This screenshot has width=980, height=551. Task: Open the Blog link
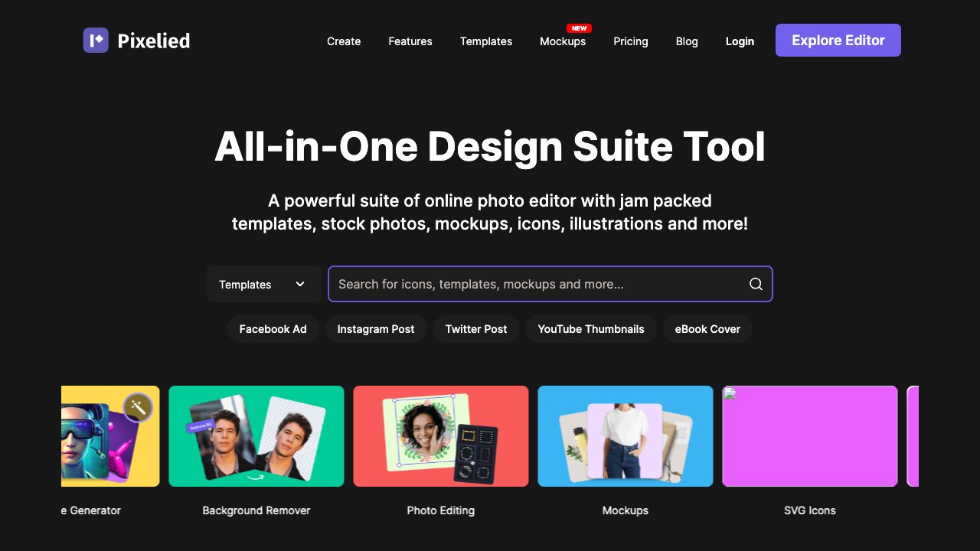687,41
